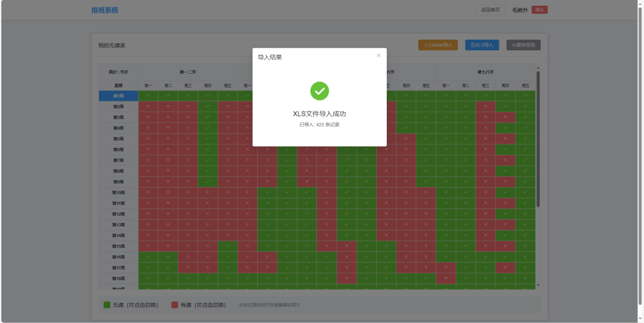Click the Cookie导入 button
The image size is (644, 323).
click(438, 45)
